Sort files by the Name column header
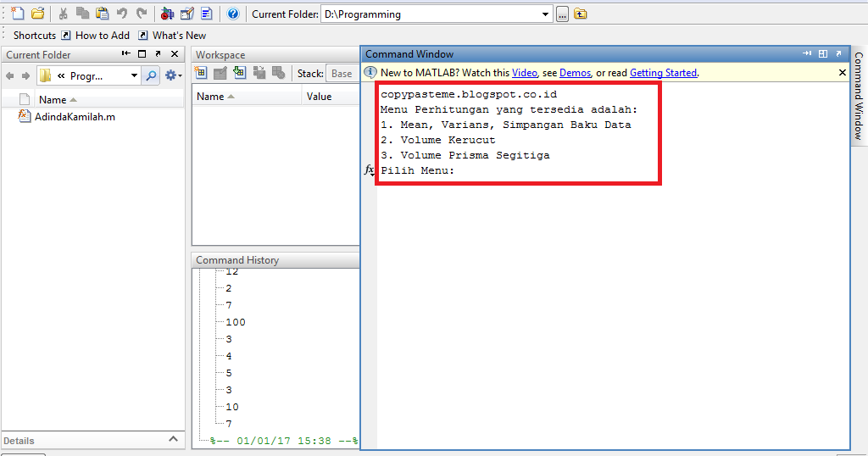This screenshot has height=456, width=868. click(109, 100)
